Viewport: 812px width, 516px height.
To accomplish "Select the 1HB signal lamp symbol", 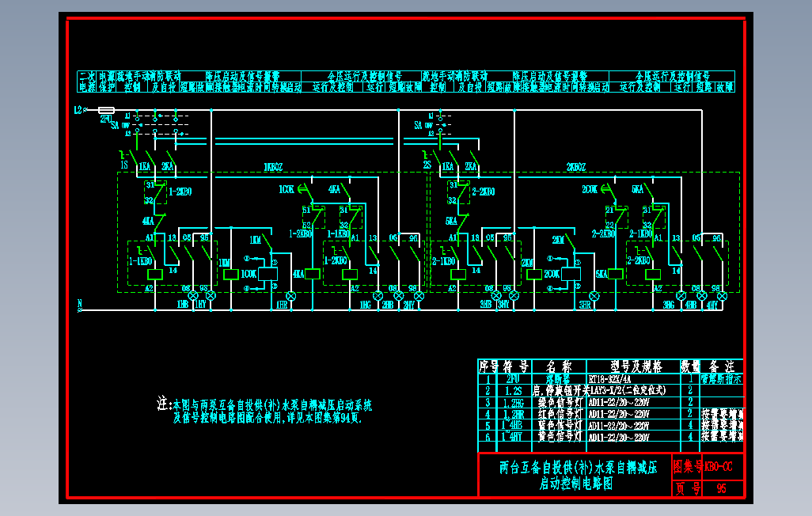I will pos(192,296).
